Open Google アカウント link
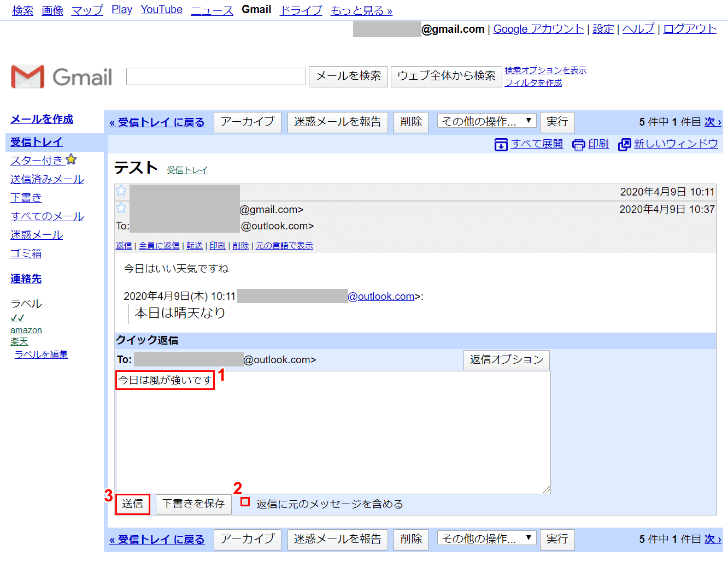 (x=539, y=29)
